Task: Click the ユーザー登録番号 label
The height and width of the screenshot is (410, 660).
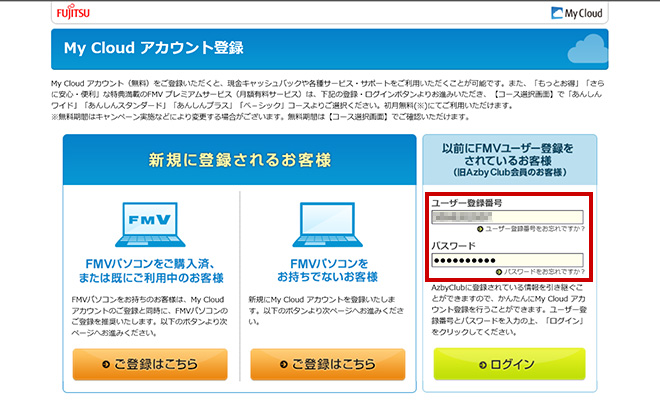Action: (x=466, y=203)
